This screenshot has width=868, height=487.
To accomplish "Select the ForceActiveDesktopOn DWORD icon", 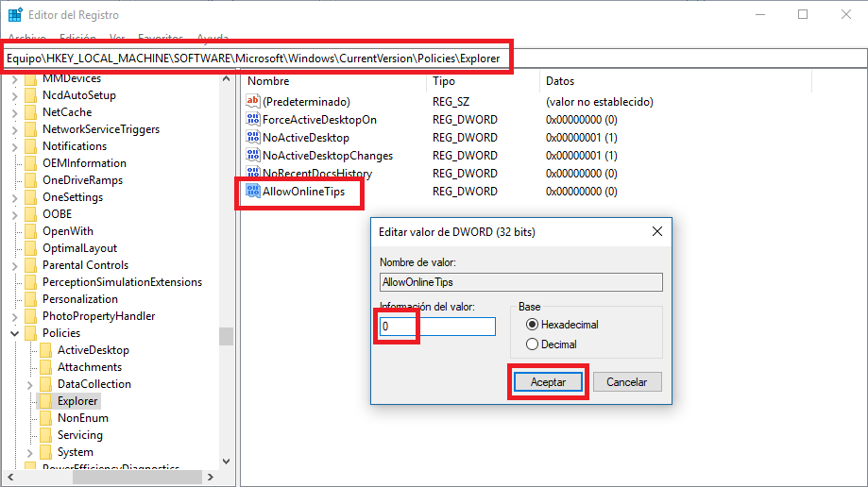I will click(253, 119).
